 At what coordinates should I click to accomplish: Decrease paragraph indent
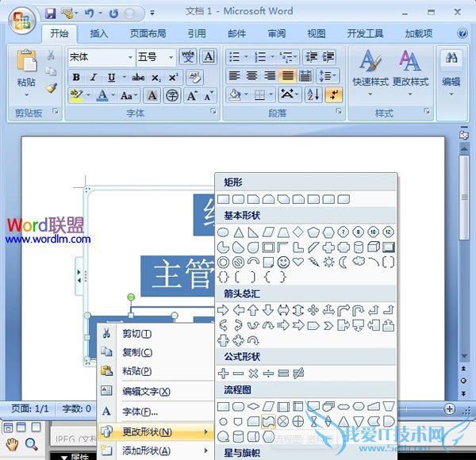(x=311, y=57)
